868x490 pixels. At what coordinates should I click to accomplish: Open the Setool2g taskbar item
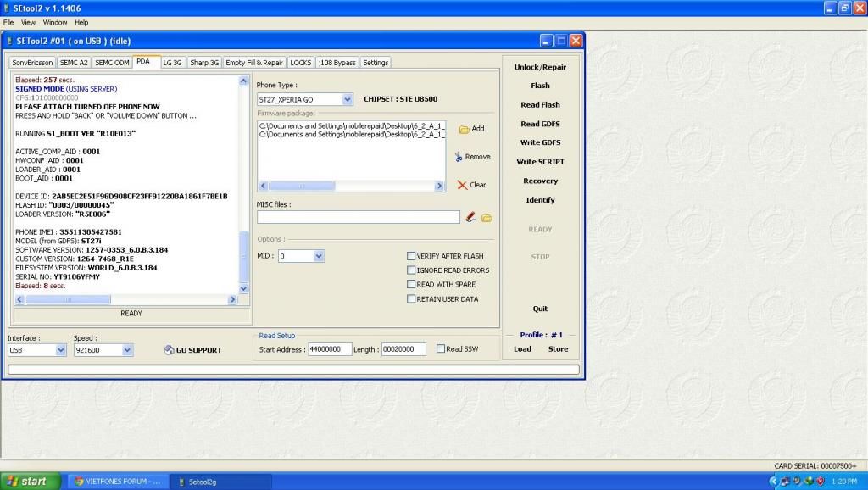click(x=220, y=482)
